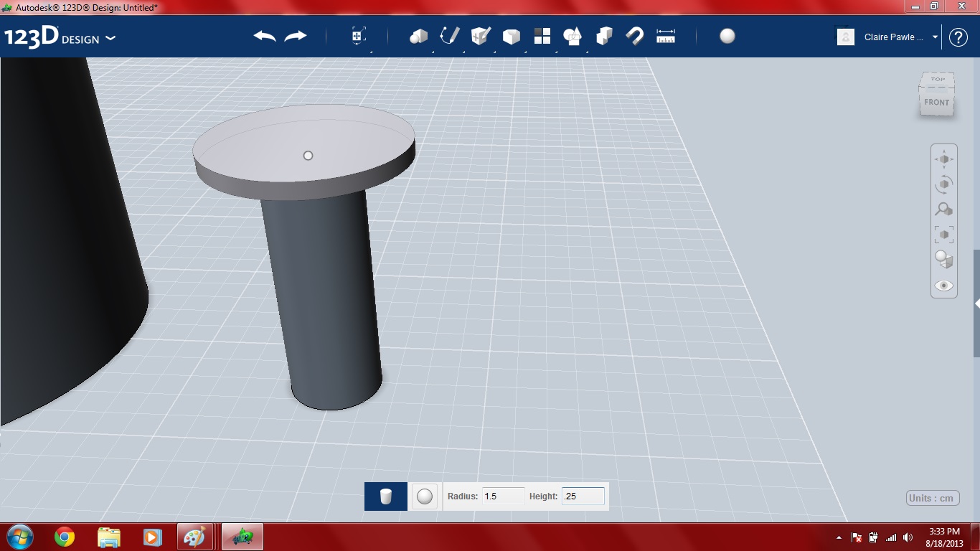Viewport: 980px width, 551px height.
Task: Open the Construct tool menu
Action: tap(481, 36)
